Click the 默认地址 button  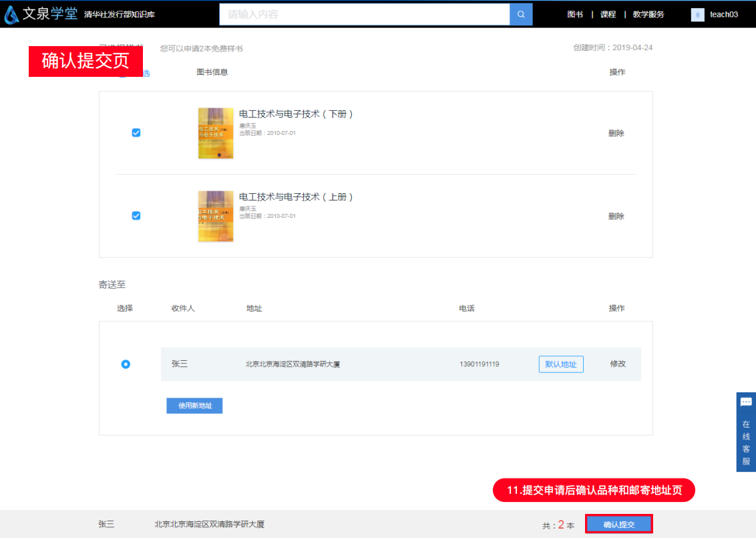point(561,364)
